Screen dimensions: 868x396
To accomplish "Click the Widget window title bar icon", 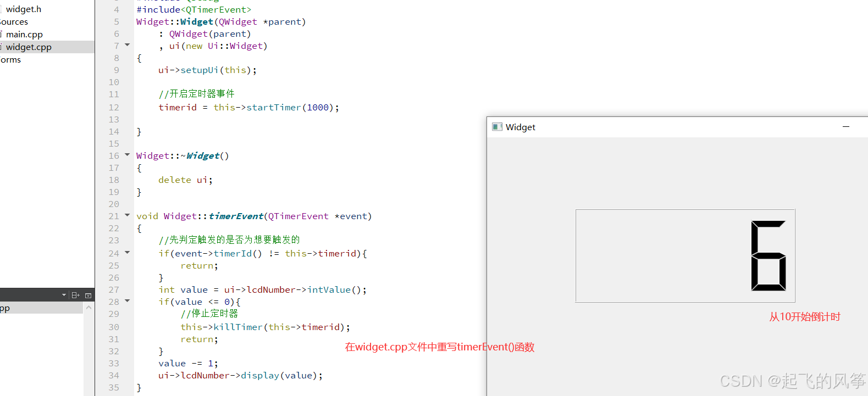I will (x=497, y=127).
